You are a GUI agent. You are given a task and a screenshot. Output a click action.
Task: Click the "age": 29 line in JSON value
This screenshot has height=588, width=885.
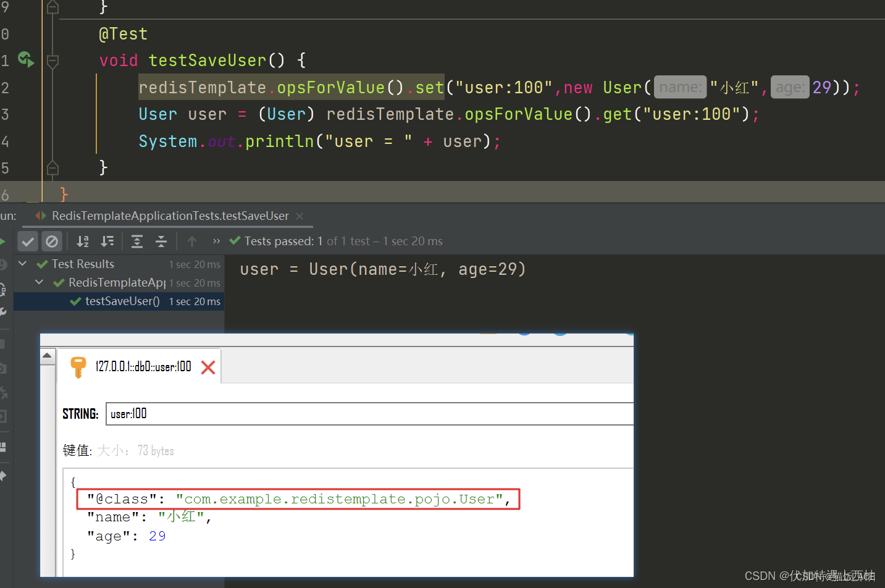(127, 536)
